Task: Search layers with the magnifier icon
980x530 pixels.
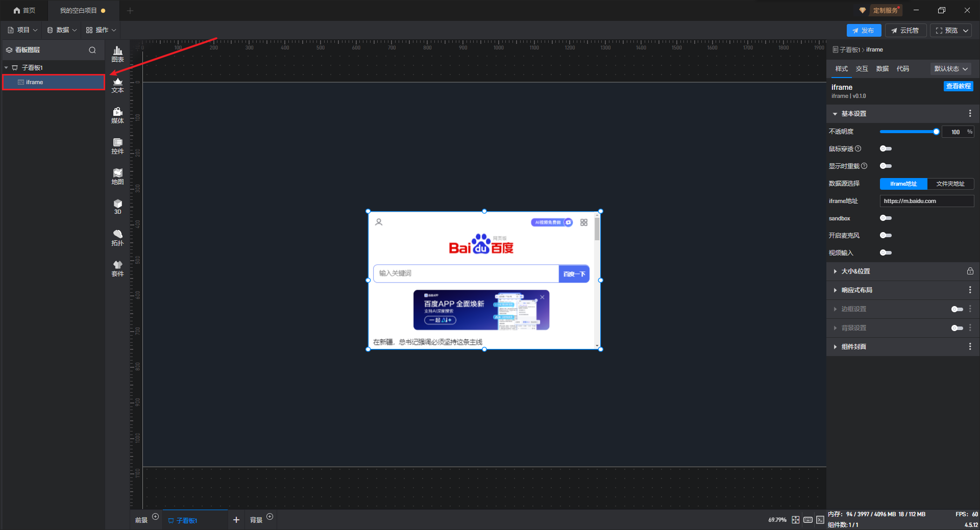Action: tap(92, 50)
